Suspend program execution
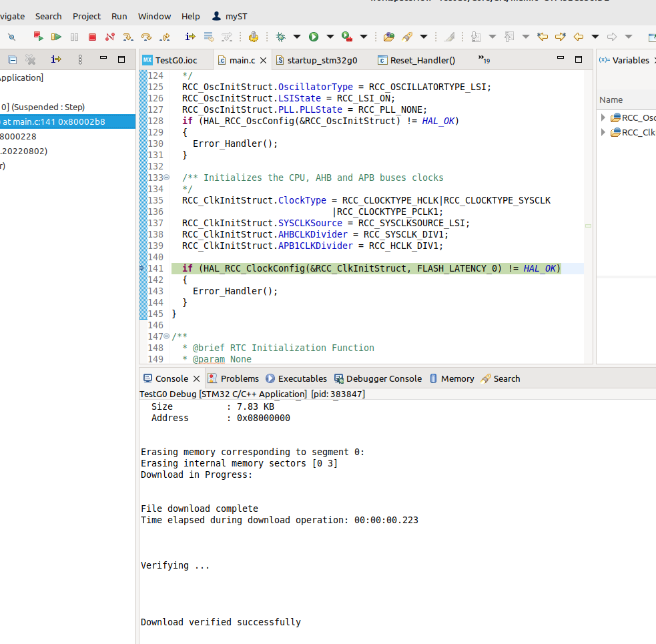This screenshot has width=656, height=644. tap(74, 37)
